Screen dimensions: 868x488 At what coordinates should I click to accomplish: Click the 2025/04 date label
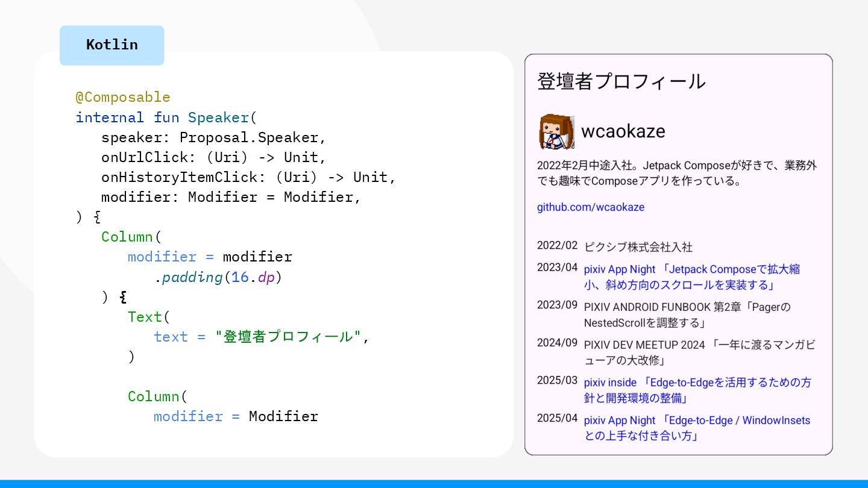point(557,418)
